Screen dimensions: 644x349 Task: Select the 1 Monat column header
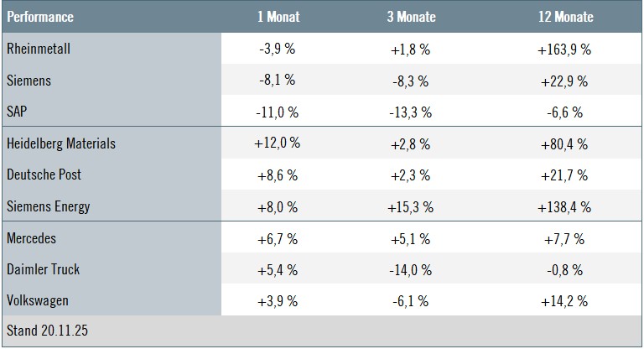point(277,17)
